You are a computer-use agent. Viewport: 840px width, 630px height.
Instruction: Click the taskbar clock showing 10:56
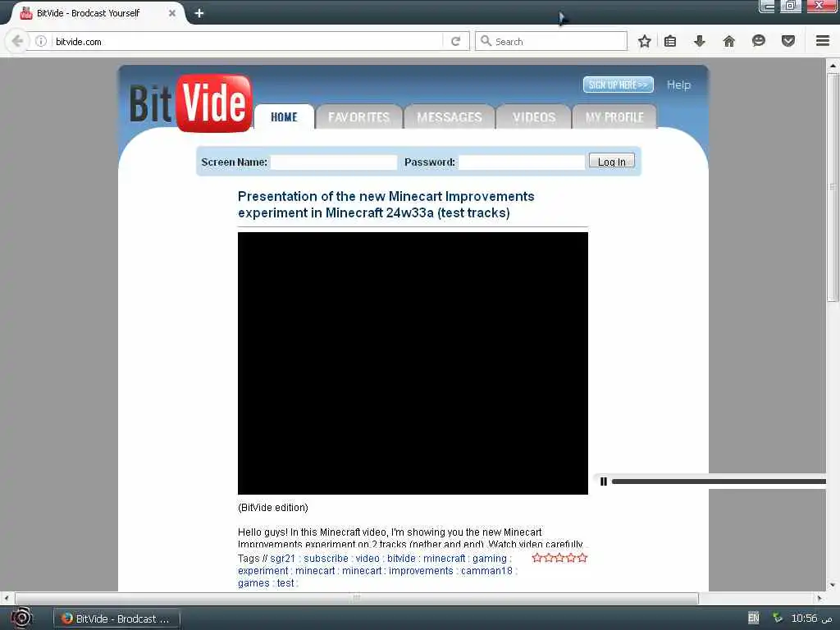(811, 619)
